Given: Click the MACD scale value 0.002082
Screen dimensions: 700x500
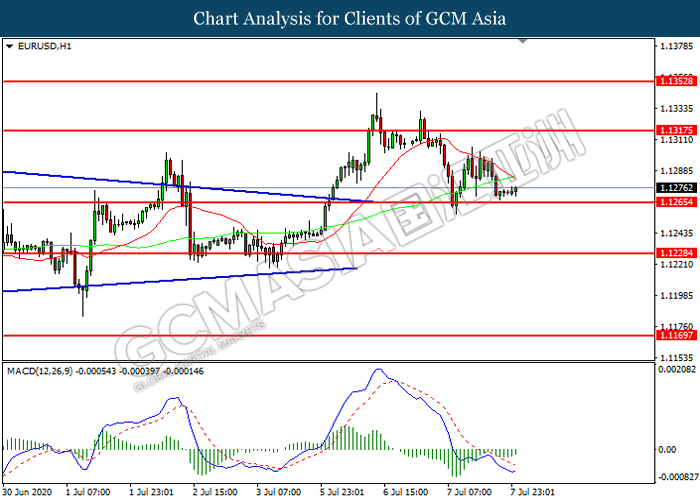Looking at the screenshot, I should click(677, 369).
